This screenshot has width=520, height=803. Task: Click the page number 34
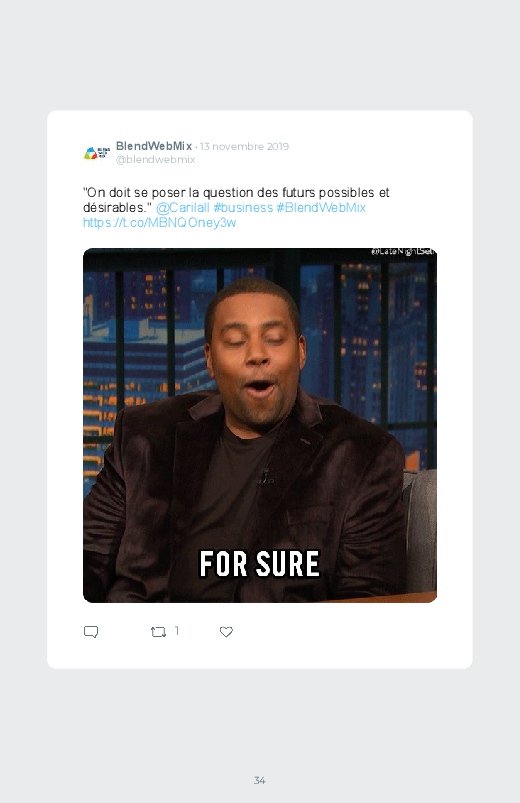(x=260, y=780)
